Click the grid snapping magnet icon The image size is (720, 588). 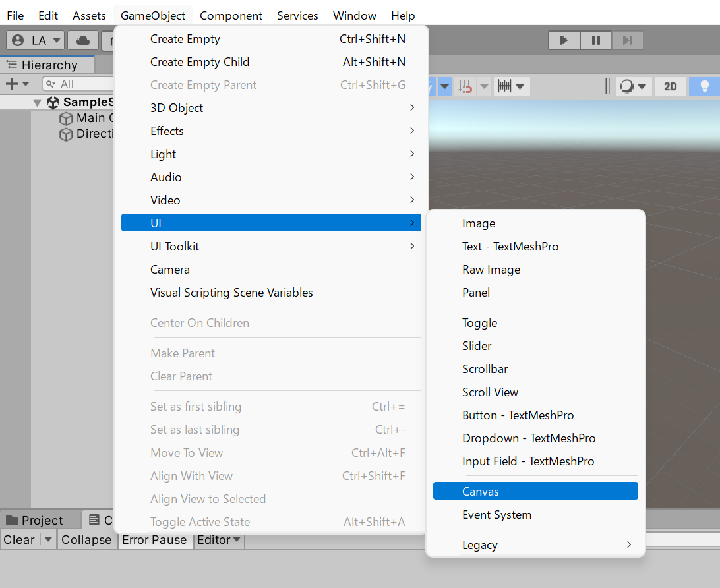pyautogui.click(x=465, y=86)
